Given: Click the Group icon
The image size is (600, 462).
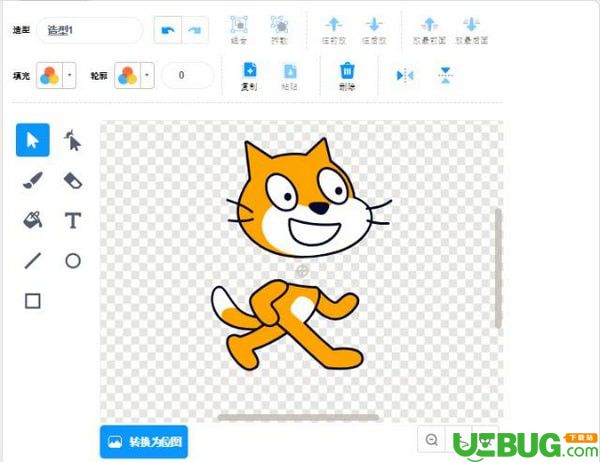Looking at the screenshot, I should click(239, 30).
